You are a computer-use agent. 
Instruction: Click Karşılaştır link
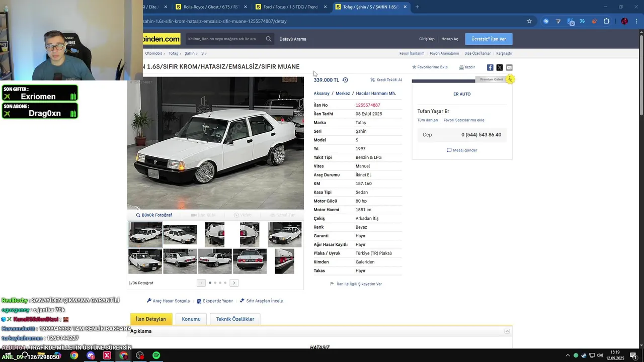click(x=504, y=53)
